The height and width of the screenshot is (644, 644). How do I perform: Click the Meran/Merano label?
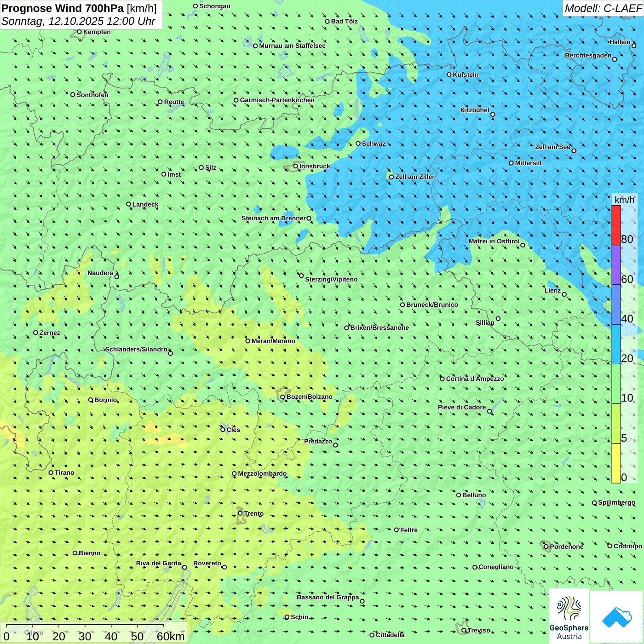[x=273, y=341]
